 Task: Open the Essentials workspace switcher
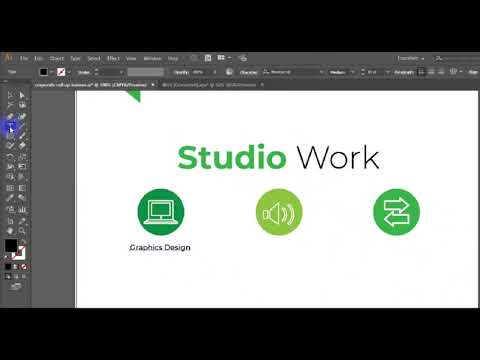pos(410,58)
